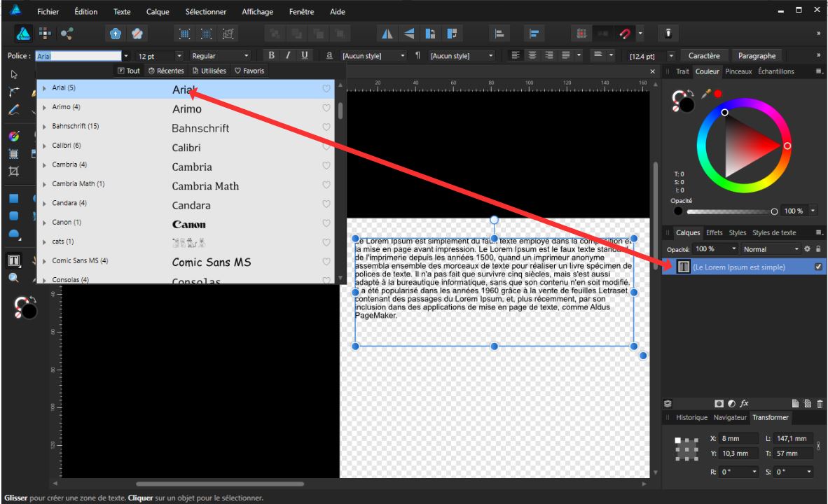
Task: Open the Paragraphe panel button
Action: tap(757, 55)
